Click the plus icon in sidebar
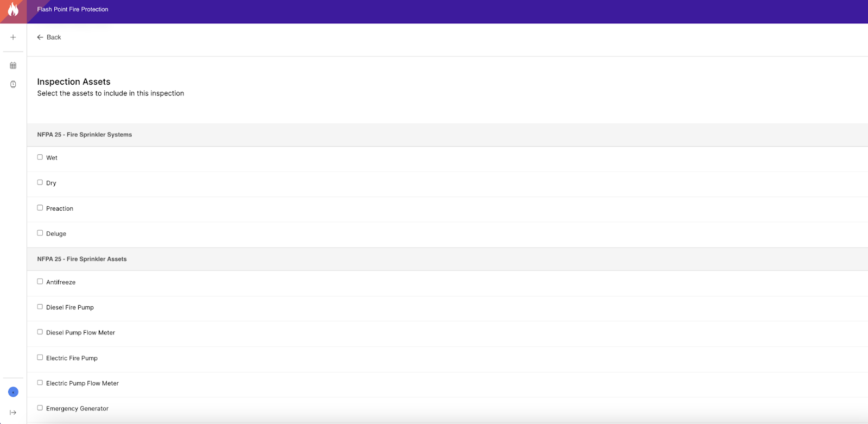Viewport: 868px width, 424px height. [13, 37]
